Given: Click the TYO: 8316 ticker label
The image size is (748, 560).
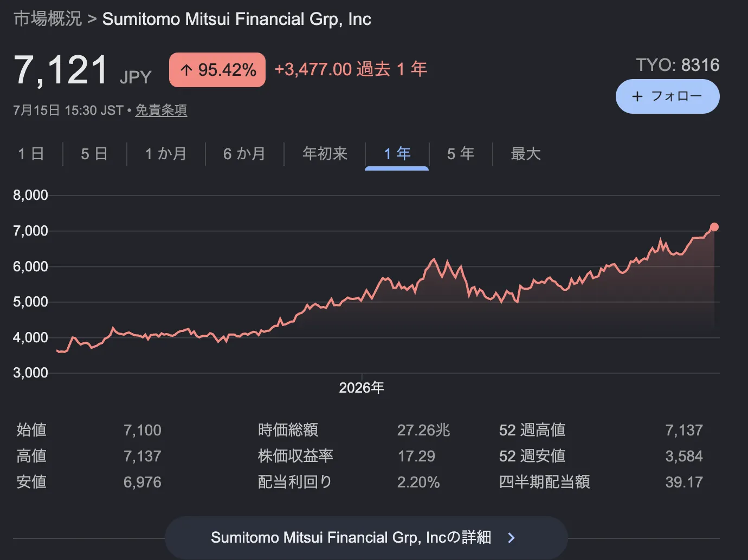Looking at the screenshot, I should point(678,65).
